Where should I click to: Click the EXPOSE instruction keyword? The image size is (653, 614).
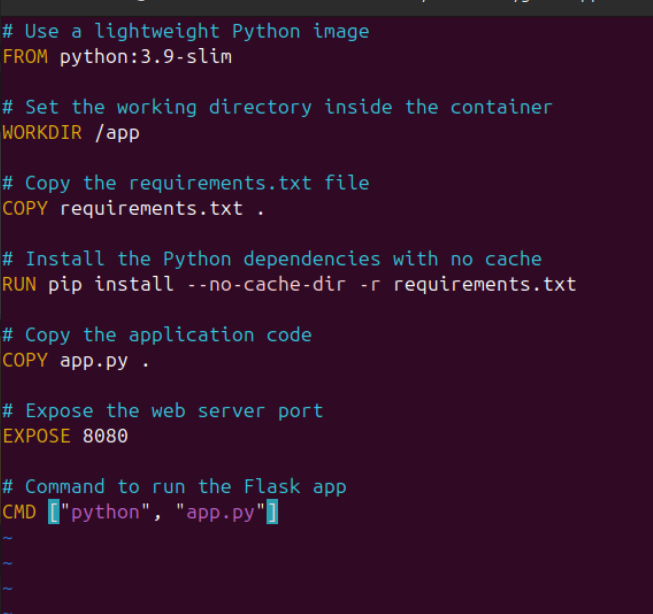[36, 437]
